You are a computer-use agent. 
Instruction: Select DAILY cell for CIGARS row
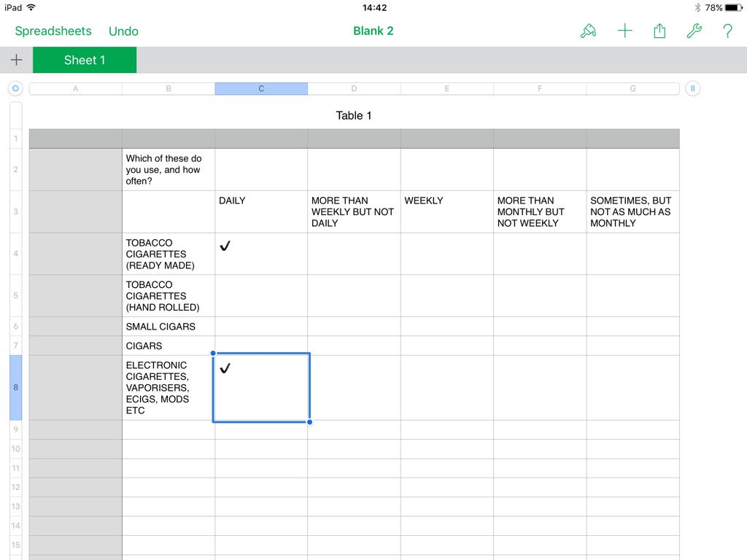point(261,346)
